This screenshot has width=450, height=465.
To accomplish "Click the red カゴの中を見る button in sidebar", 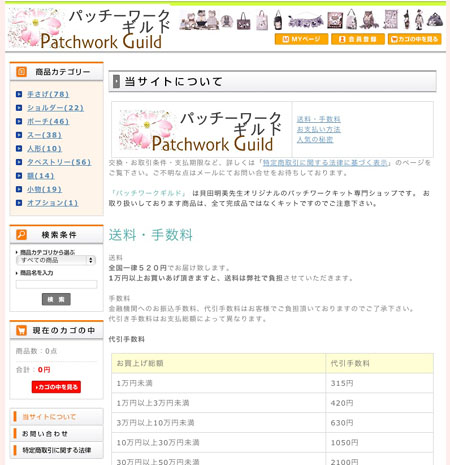I will tap(56, 387).
